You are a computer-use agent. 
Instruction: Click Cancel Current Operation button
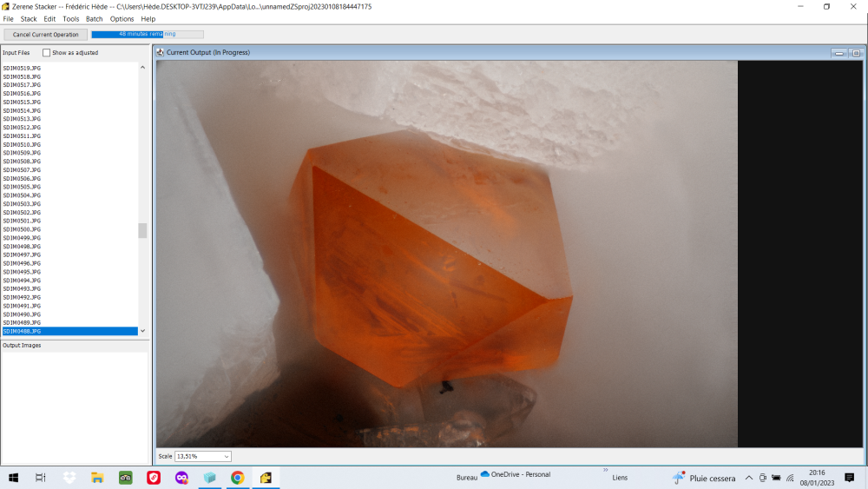click(45, 35)
